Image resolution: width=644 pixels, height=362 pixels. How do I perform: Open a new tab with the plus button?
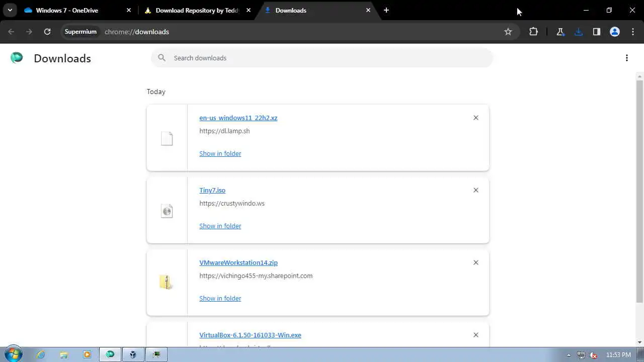tap(386, 10)
